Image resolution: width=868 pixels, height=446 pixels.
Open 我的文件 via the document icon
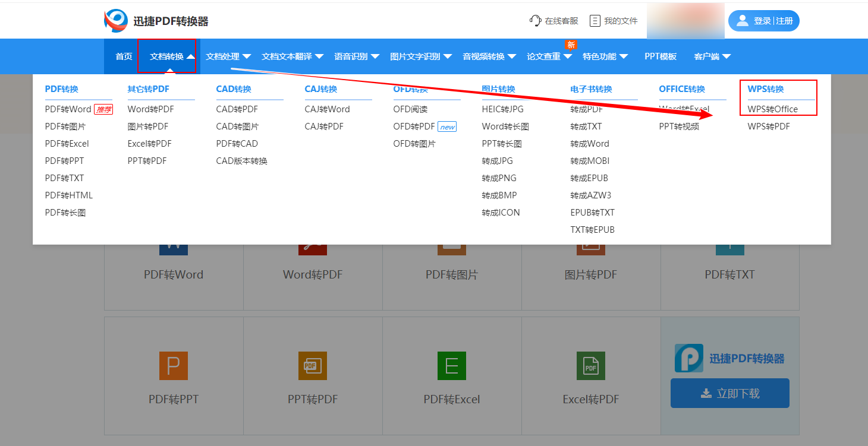595,21
